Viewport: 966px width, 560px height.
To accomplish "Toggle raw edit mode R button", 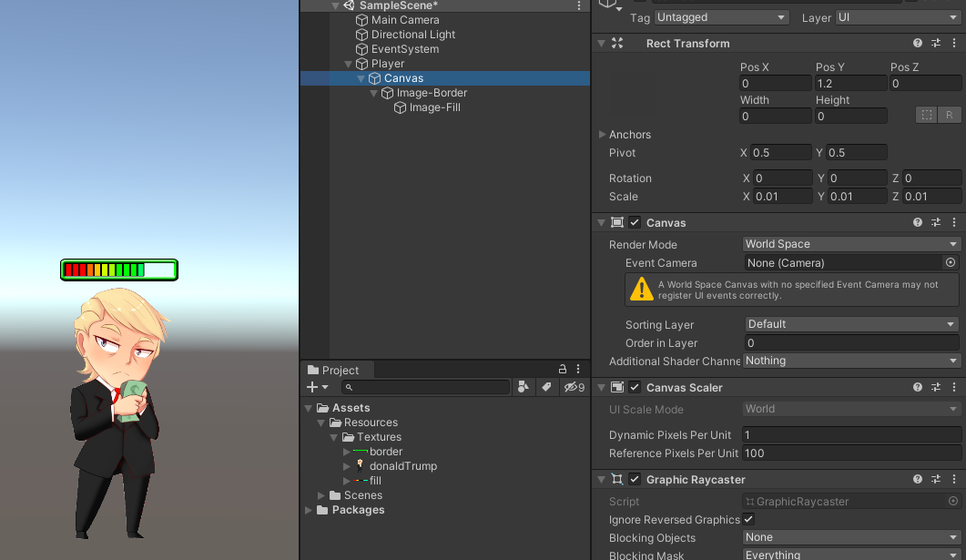I will [x=950, y=116].
